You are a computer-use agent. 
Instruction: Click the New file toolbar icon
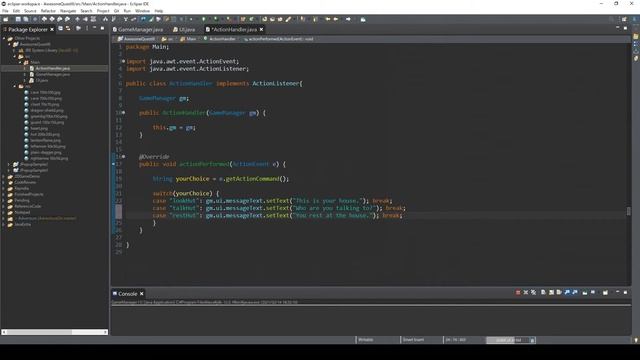[x=6, y=19]
